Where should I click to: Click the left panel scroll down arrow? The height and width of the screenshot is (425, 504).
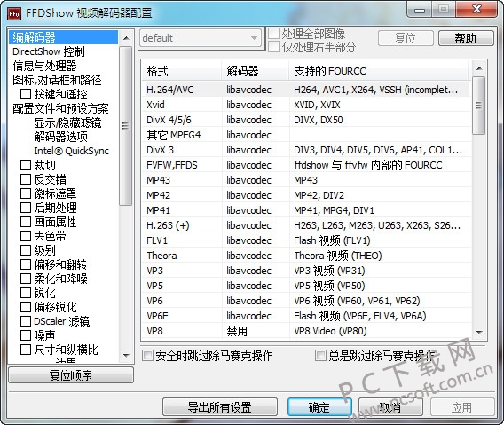click(x=126, y=356)
